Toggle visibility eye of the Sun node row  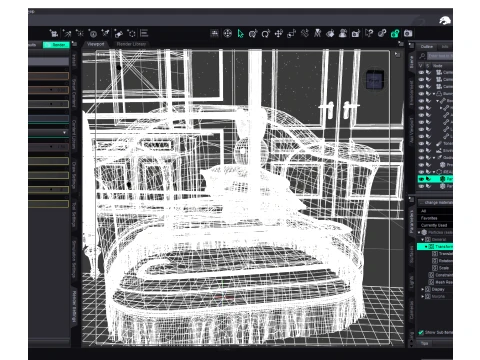421,94
